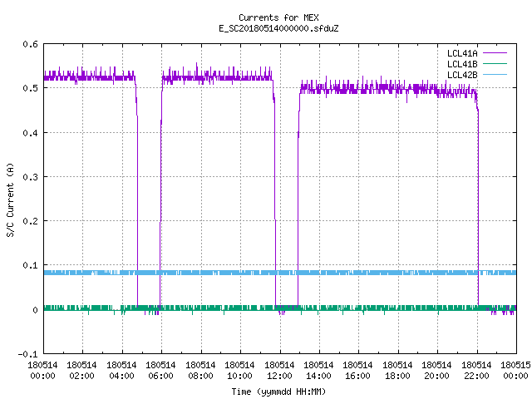Screen dimensions: 532x399
Task: Click the LCL41B legend label
Action: point(462,64)
